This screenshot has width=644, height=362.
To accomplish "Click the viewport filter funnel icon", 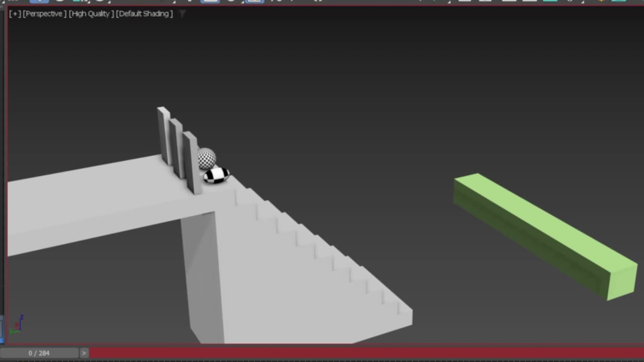I will 182,14.
